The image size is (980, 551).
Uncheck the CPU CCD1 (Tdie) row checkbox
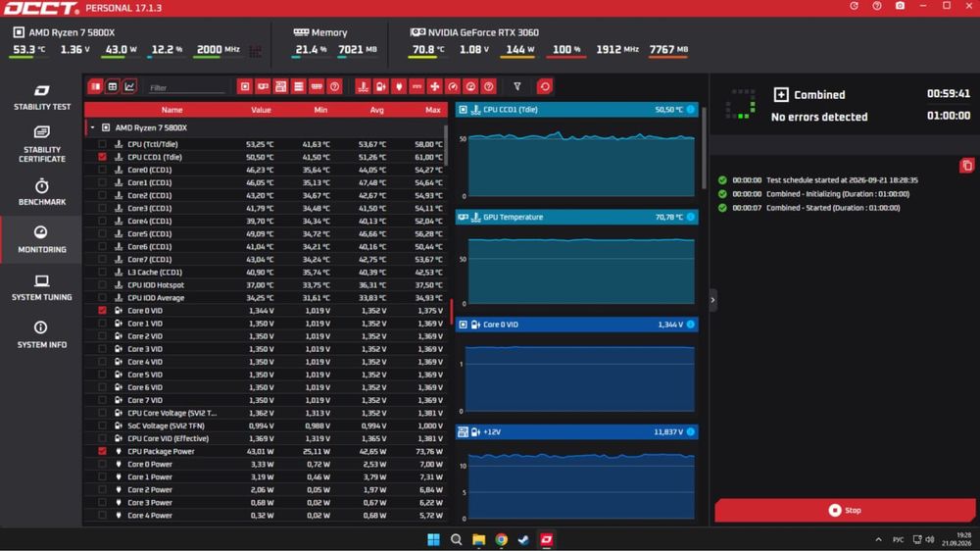pos(102,157)
